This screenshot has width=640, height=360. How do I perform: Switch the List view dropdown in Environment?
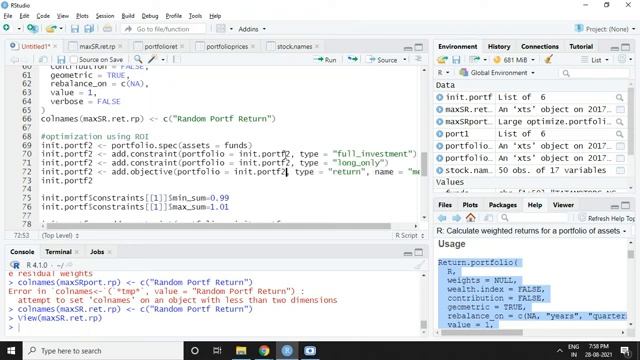point(595,60)
